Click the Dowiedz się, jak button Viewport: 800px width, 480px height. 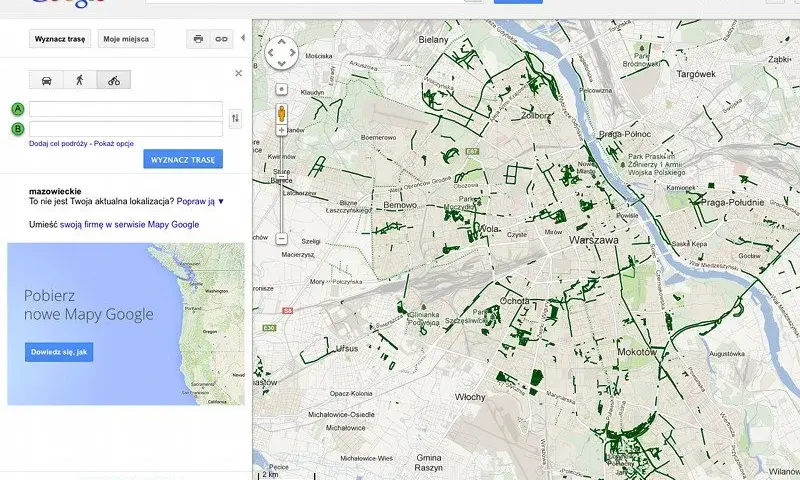[59, 352]
